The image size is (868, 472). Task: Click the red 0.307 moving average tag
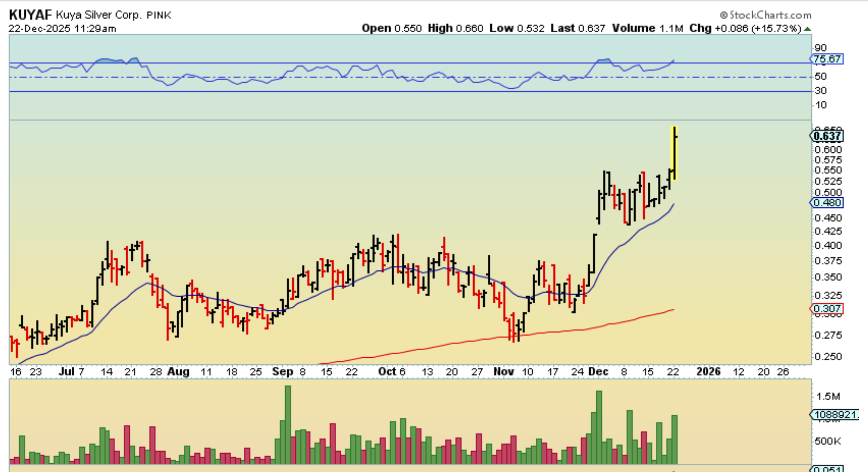[x=827, y=309]
